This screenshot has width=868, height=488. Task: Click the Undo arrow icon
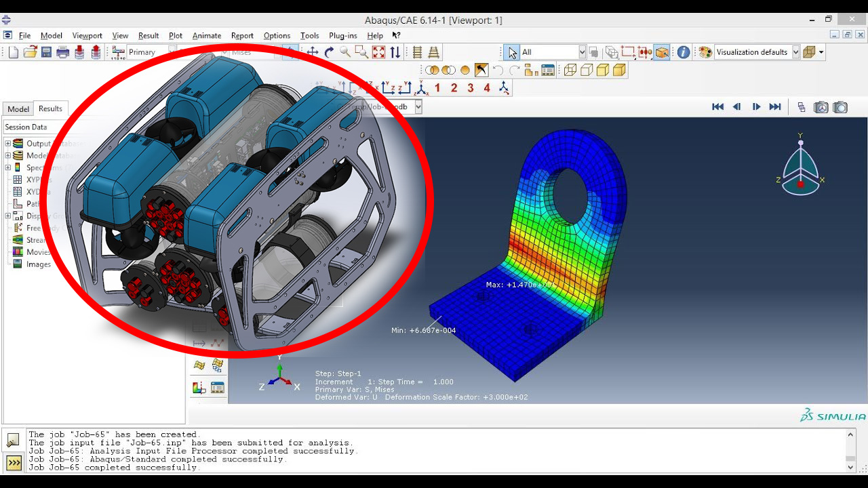pos(498,70)
